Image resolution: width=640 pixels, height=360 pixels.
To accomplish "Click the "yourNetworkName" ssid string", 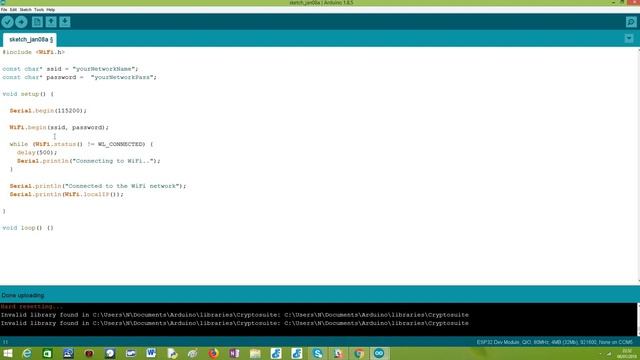I will point(105,69).
